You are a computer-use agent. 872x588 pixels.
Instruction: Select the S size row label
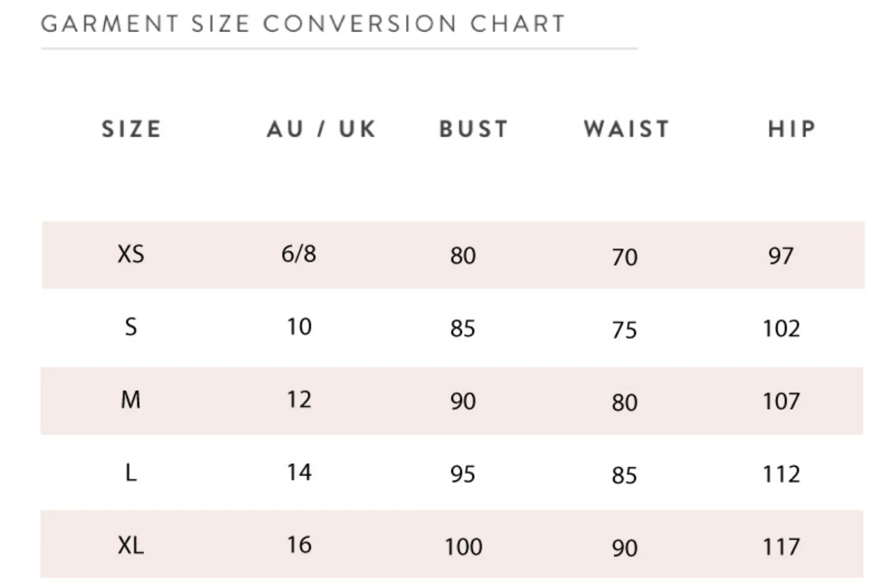[x=130, y=327]
